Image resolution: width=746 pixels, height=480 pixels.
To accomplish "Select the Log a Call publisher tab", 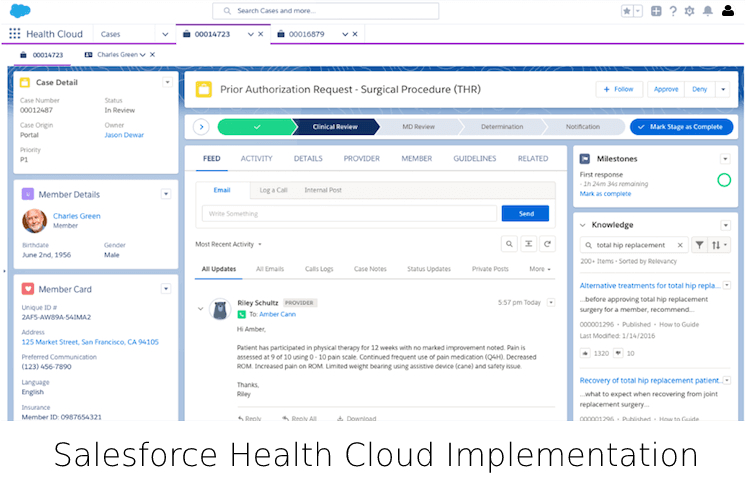I will point(273,190).
